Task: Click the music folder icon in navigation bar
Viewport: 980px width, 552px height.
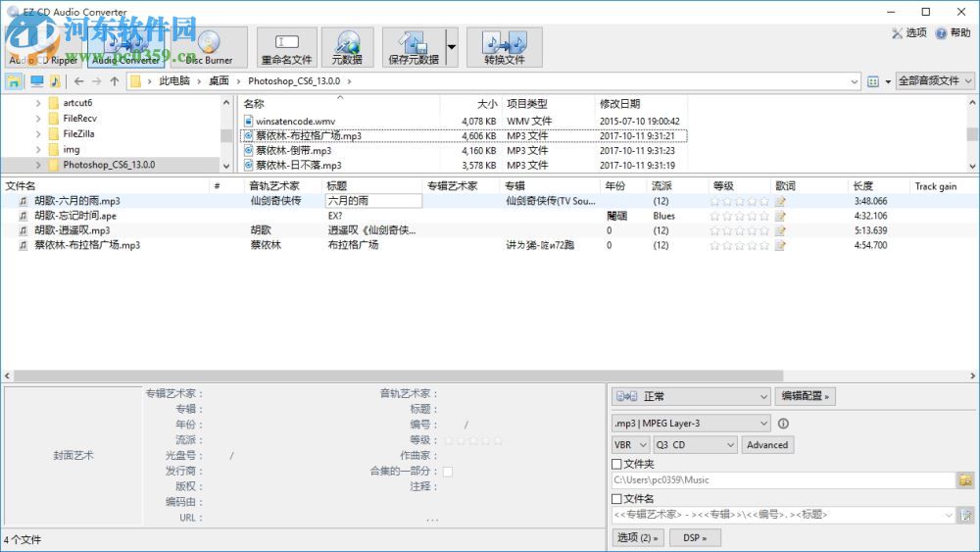Action: 55,81
